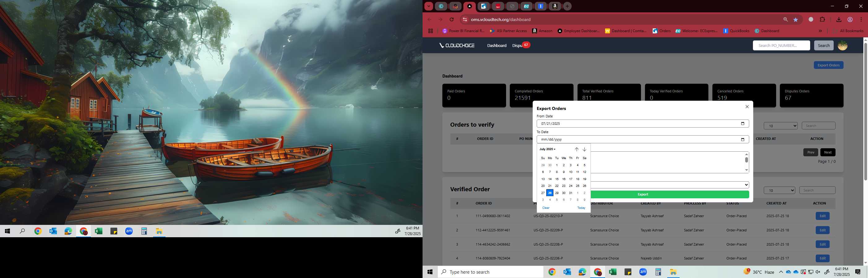This screenshot has height=278, width=868.
Task: Open Power BI Financial bookmark
Action: (x=463, y=31)
